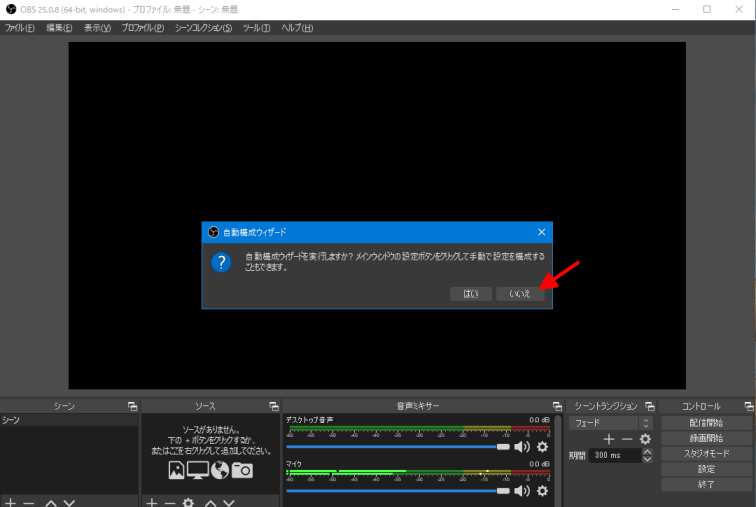Mute デスクトップ音声 speaker icon
This screenshot has height=507, width=756.
pos(522,447)
